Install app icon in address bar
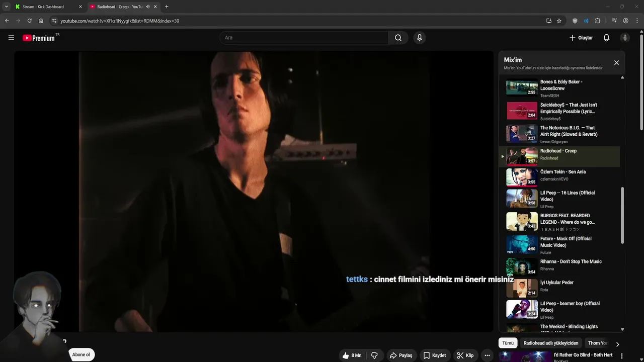The height and width of the screenshot is (362, 644). click(549, 21)
